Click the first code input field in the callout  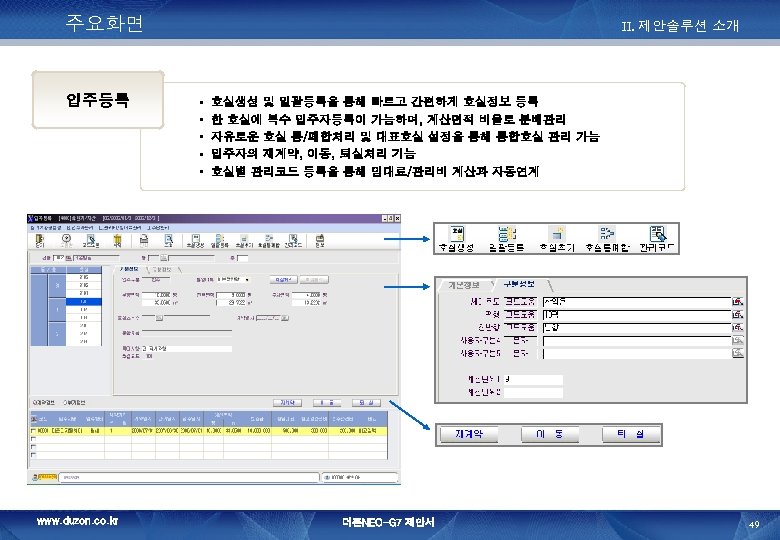pyautogui.click(x=636, y=301)
